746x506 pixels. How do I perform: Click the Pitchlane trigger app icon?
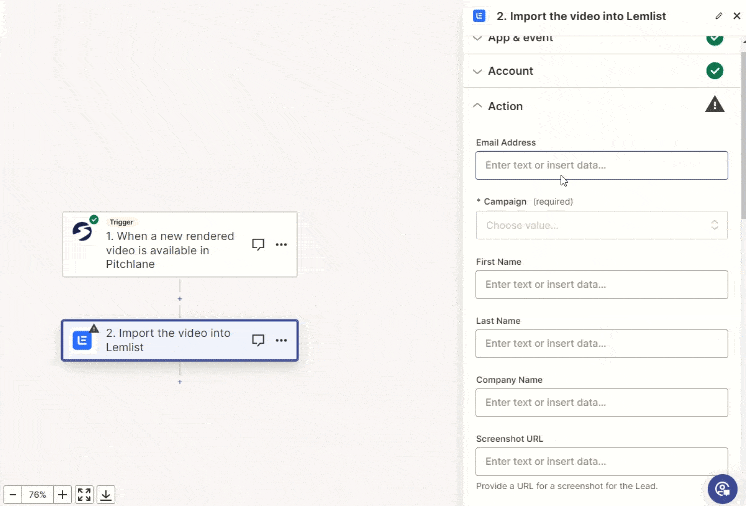(x=82, y=232)
